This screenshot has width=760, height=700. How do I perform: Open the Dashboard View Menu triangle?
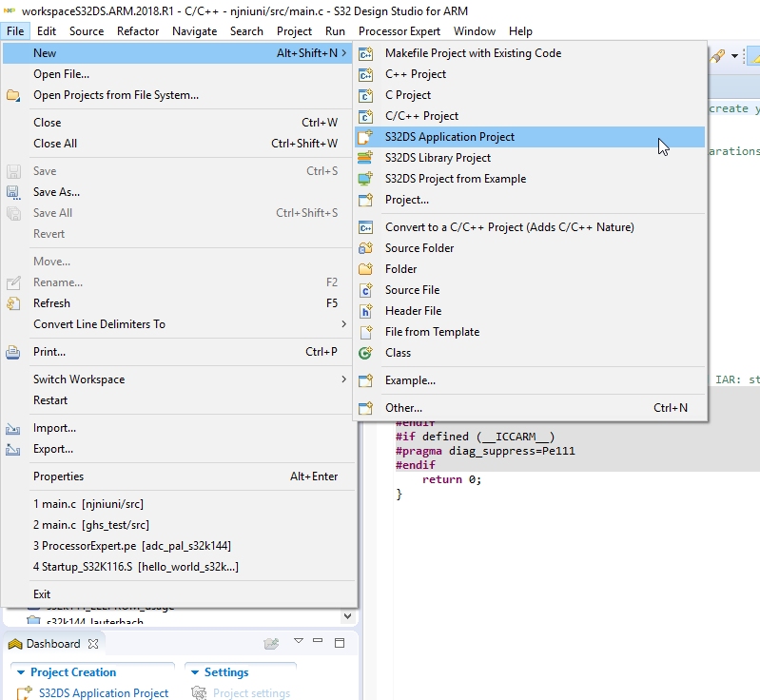tap(299, 641)
